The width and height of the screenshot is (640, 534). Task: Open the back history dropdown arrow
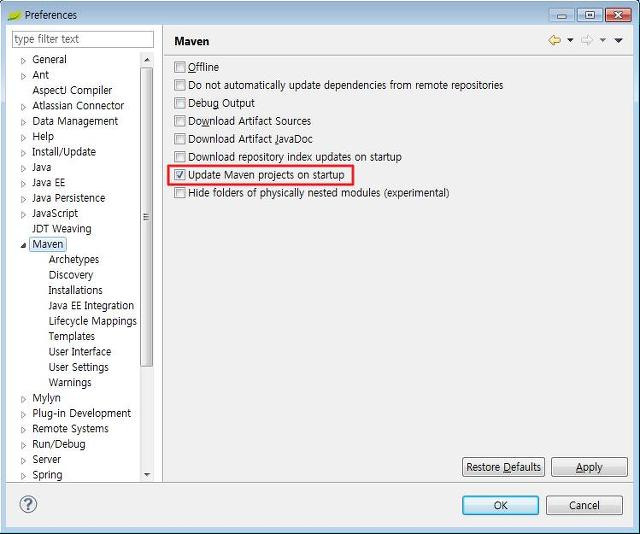(x=570, y=40)
